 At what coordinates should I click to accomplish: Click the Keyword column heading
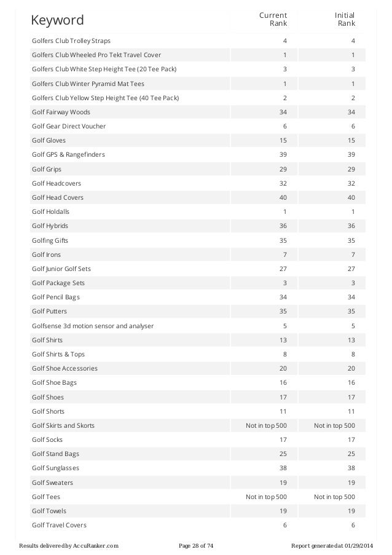pyautogui.click(x=57, y=20)
